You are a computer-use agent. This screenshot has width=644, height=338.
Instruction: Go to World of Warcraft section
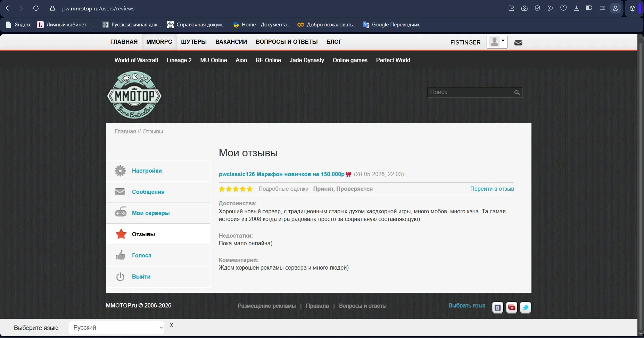point(137,60)
